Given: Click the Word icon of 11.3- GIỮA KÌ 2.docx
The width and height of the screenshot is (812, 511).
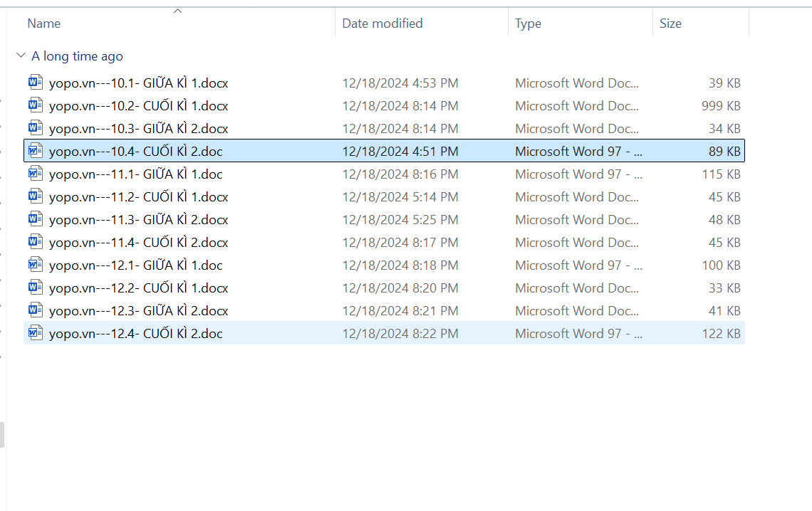Looking at the screenshot, I should point(36,219).
